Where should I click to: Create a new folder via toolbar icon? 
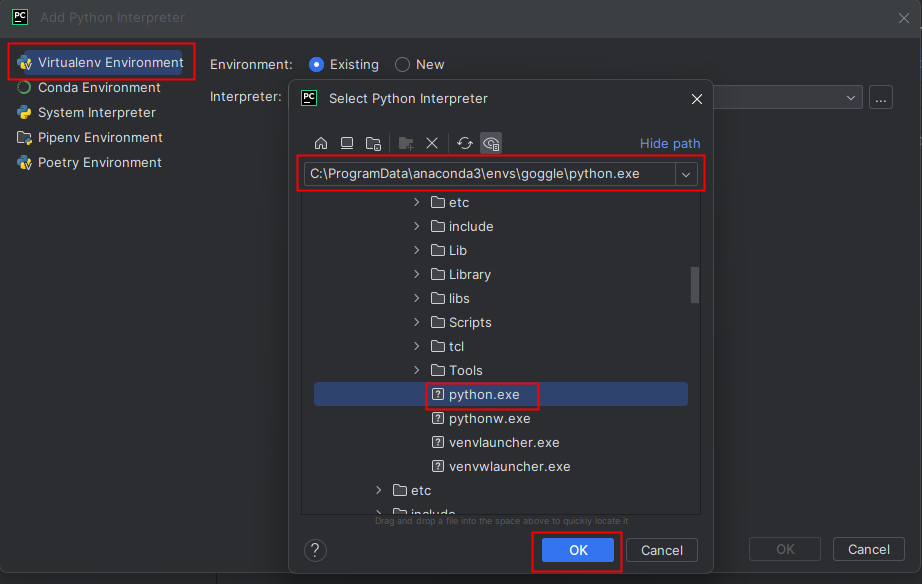[x=406, y=143]
